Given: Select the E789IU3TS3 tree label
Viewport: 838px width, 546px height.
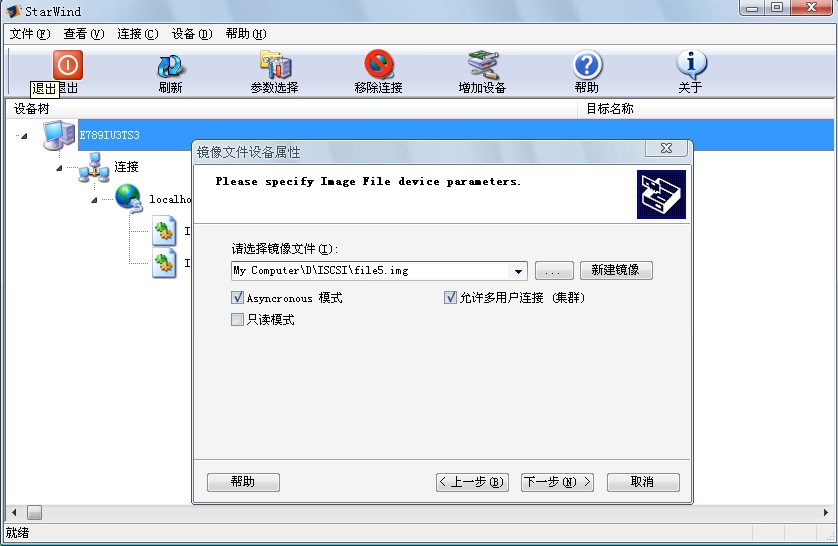Looking at the screenshot, I should coord(110,135).
